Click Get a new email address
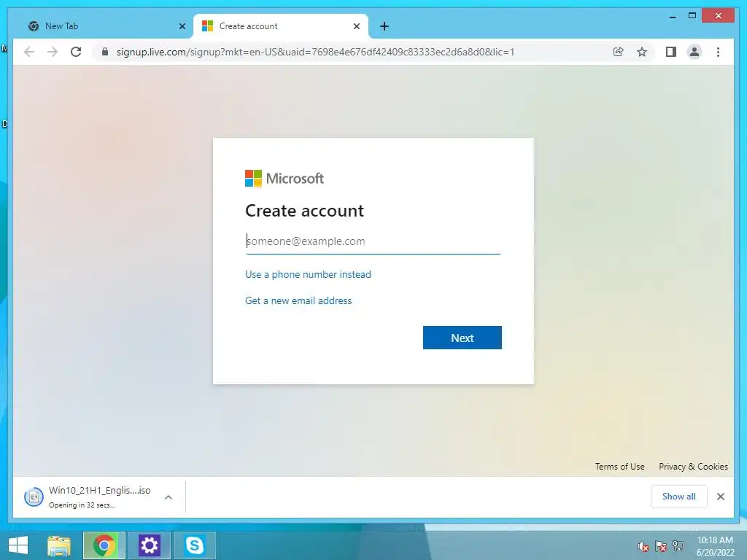This screenshot has height=560, width=747. (298, 300)
